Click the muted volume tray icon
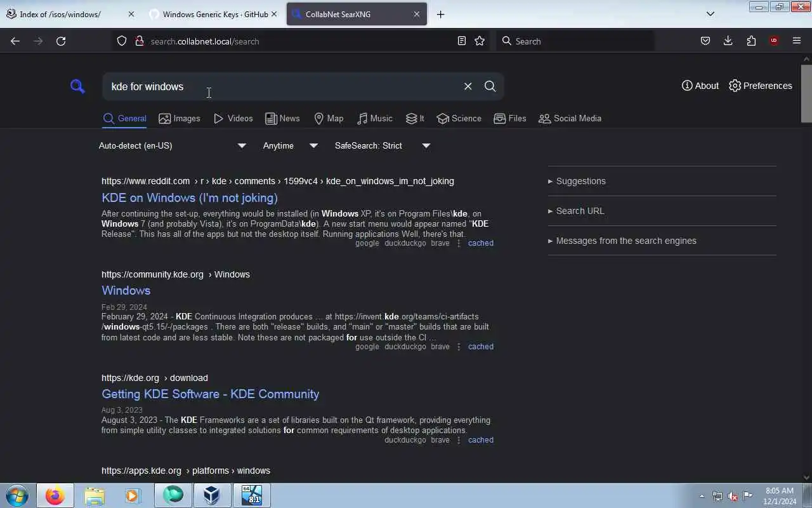The image size is (812, 508). (x=733, y=496)
